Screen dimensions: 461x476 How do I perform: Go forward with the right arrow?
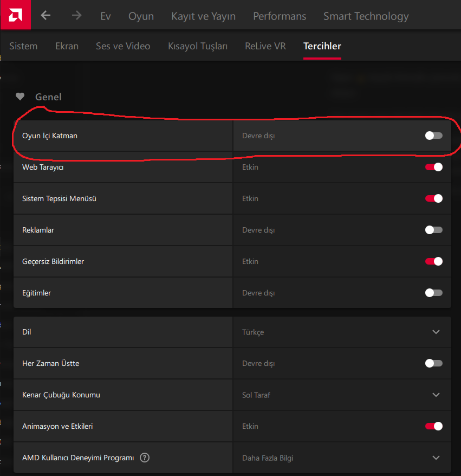point(76,15)
